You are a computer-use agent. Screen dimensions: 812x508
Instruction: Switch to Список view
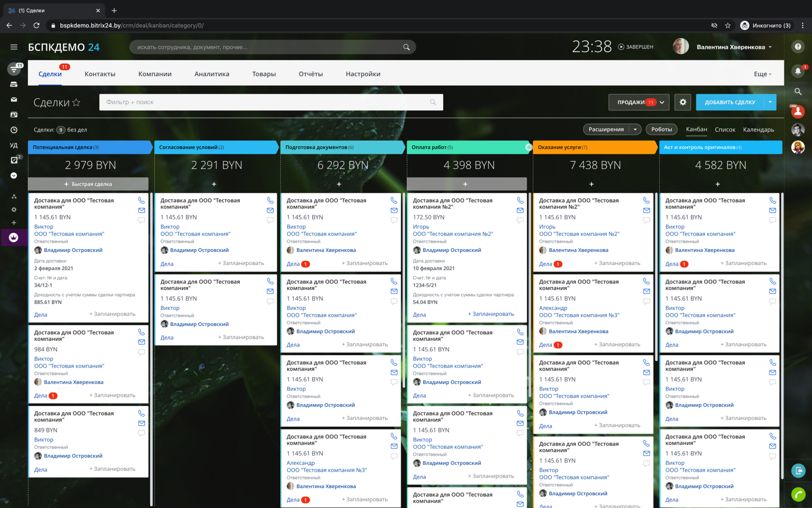pyautogui.click(x=725, y=129)
